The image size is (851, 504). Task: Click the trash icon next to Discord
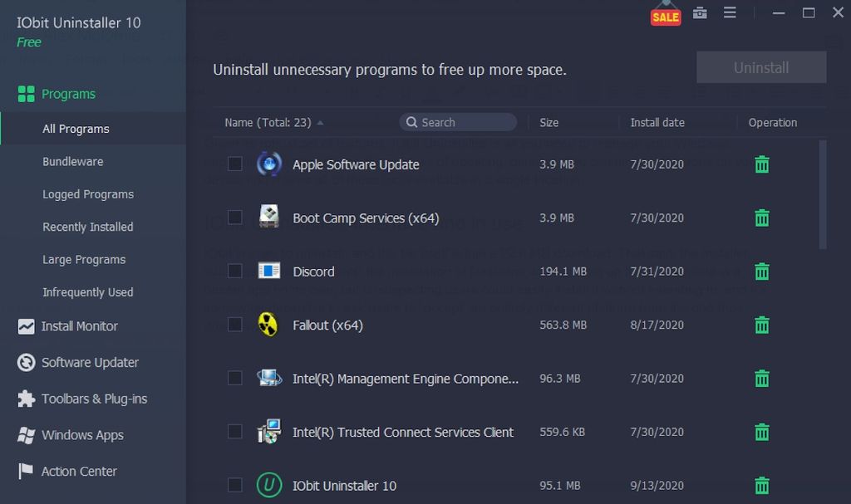click(761, 271)
